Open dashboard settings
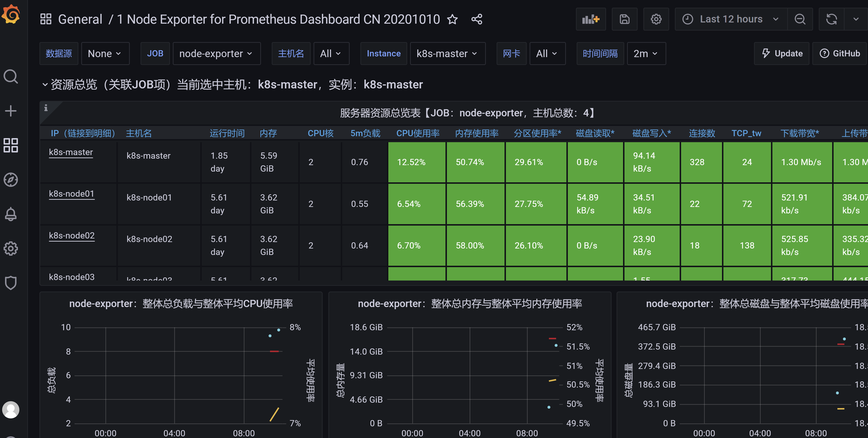Viewport: 868px width, 438px height. point(656,19)
